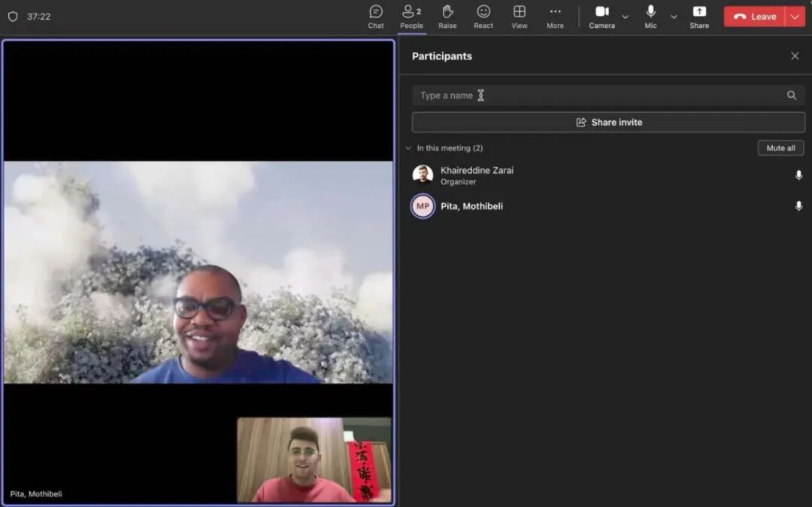Open the Leave options dropdown arrow
The width and height of the screenshot is (812, 507).
point(795,17)
